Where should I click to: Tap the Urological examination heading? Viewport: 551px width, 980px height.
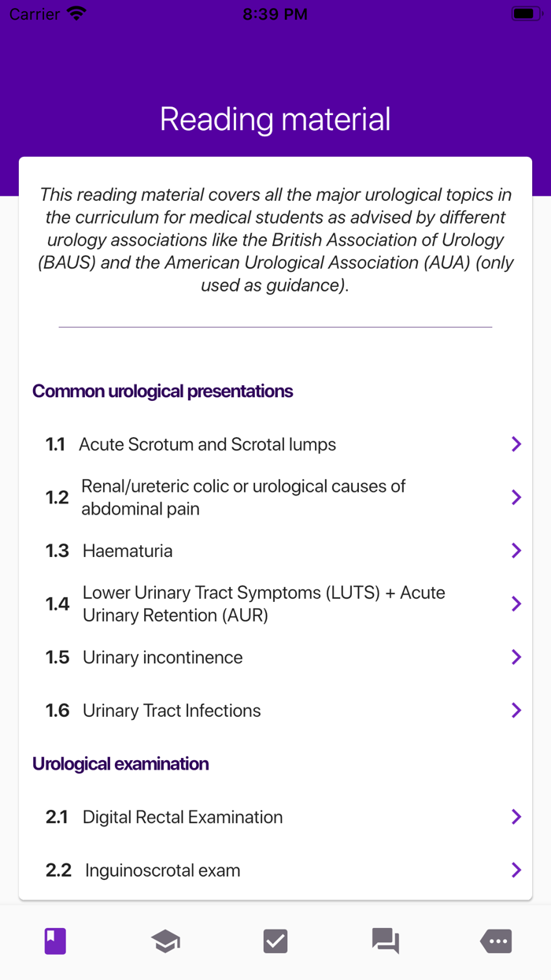coord(120,763)
